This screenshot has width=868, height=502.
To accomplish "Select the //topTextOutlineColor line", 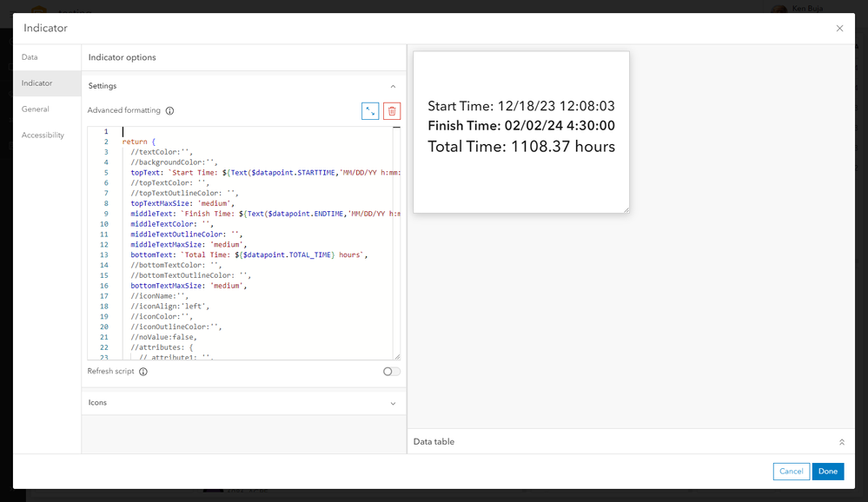I will click(184, 193).
